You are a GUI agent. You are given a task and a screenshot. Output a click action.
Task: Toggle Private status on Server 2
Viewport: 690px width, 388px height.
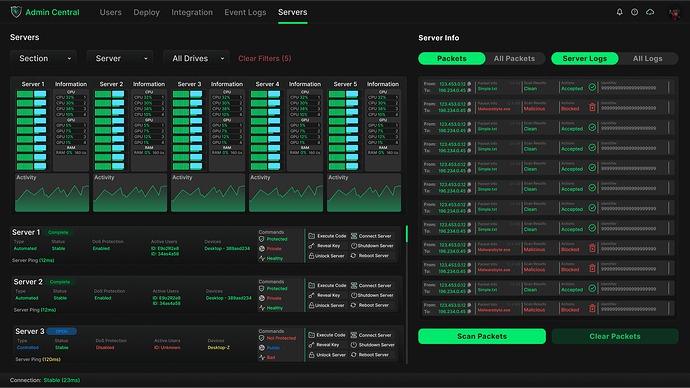coord(270,298)
